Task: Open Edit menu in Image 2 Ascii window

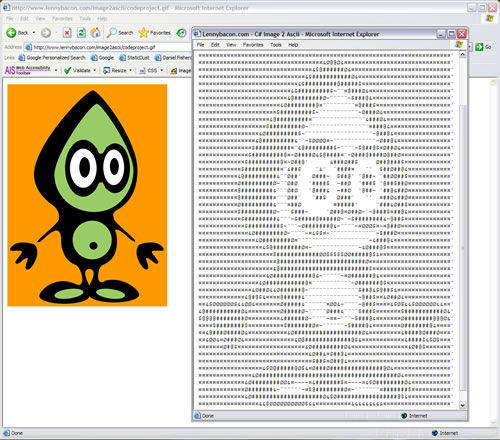Action: (215, 45)
